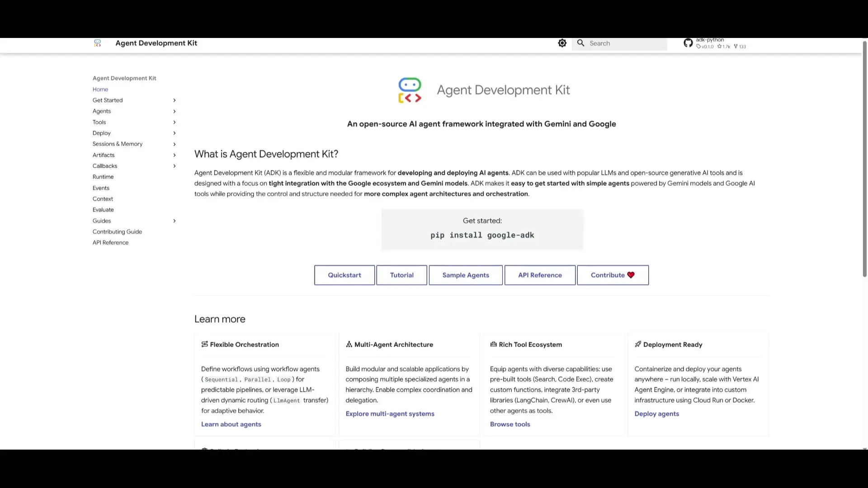
Task: Select Get Started sidebar label
Action: (x=108, y=100)
